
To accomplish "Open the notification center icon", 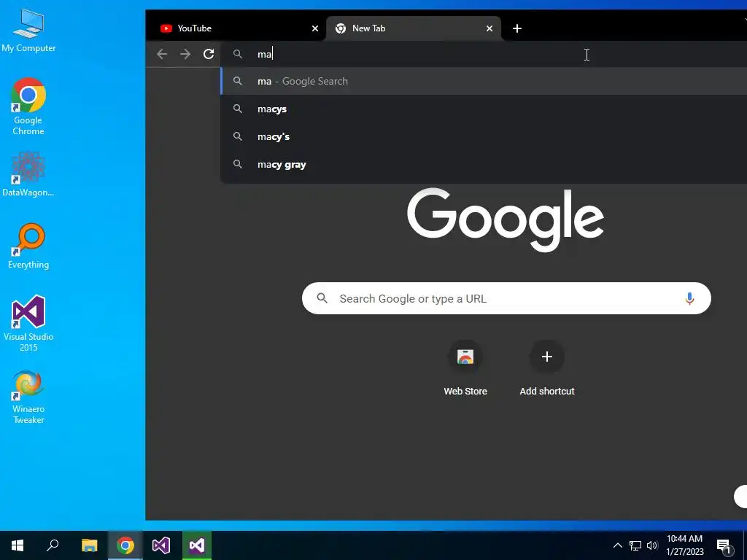I will pyautogui.click(x=724, y=545).
